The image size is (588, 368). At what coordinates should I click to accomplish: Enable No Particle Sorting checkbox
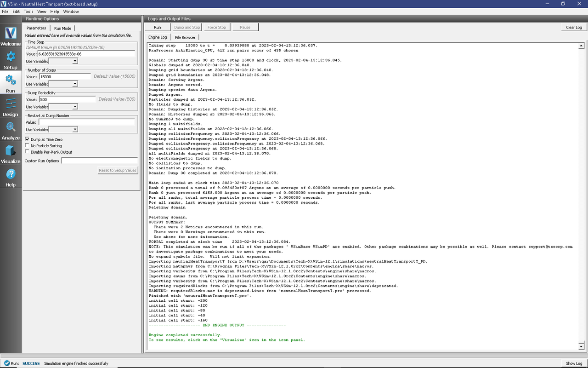27,146
